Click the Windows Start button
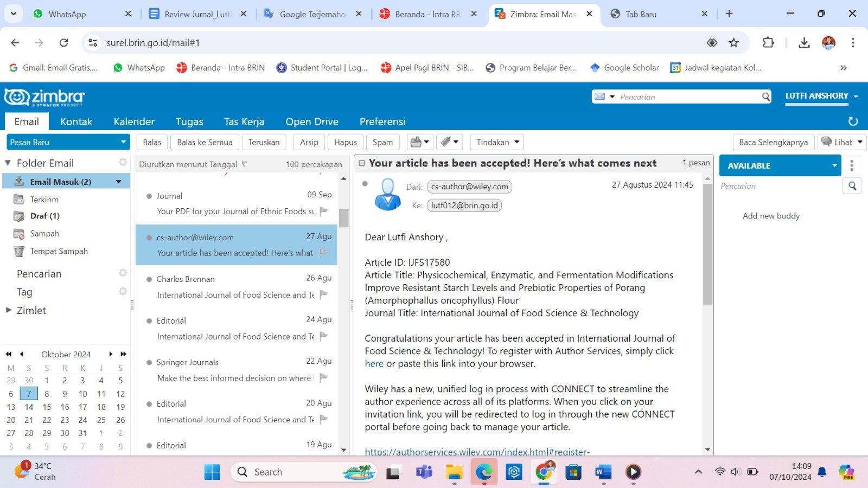868x488 pixels. click(212, 472)
